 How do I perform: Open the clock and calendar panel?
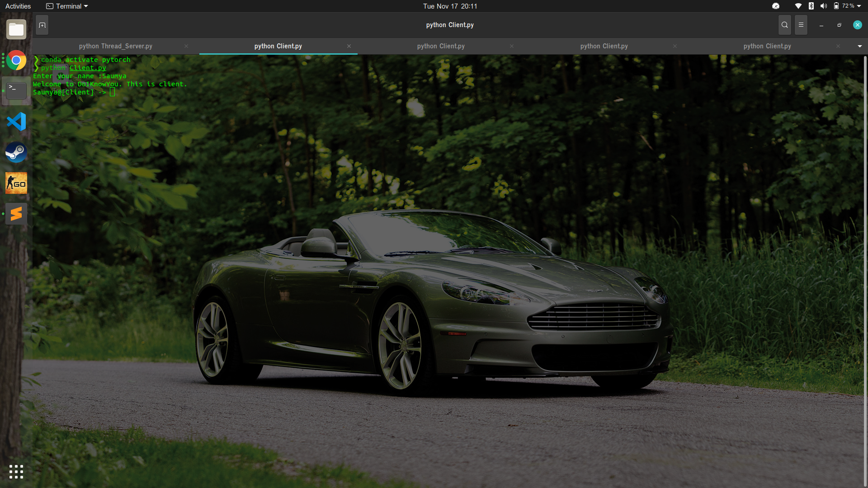pos(450,6)
